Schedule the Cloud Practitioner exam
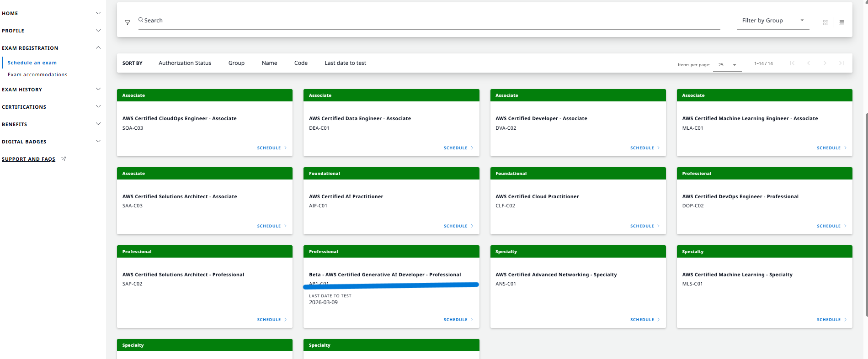This screenshot has height=359, width=868. (645, 226)
